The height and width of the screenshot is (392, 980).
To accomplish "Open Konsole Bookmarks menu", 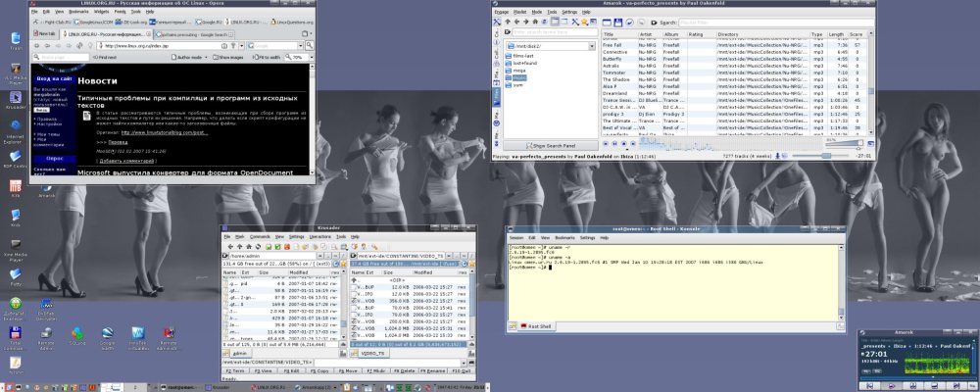I will 565,238.
